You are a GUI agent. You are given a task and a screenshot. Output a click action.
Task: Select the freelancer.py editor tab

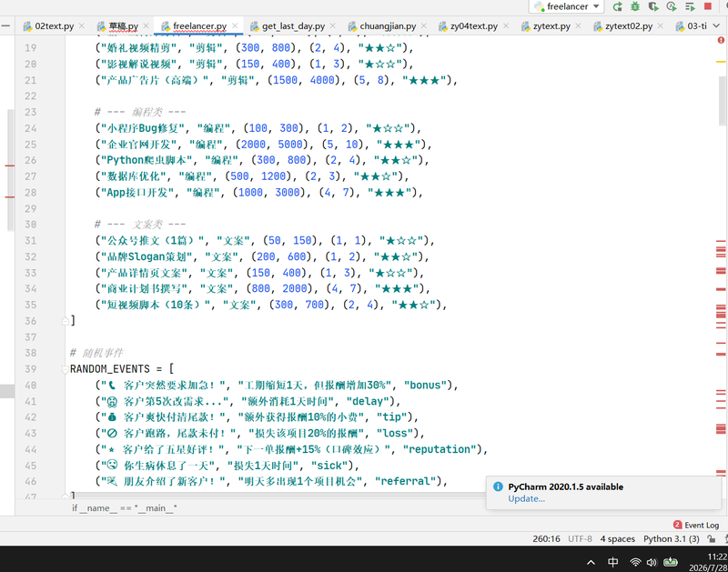tap(199, 26)
